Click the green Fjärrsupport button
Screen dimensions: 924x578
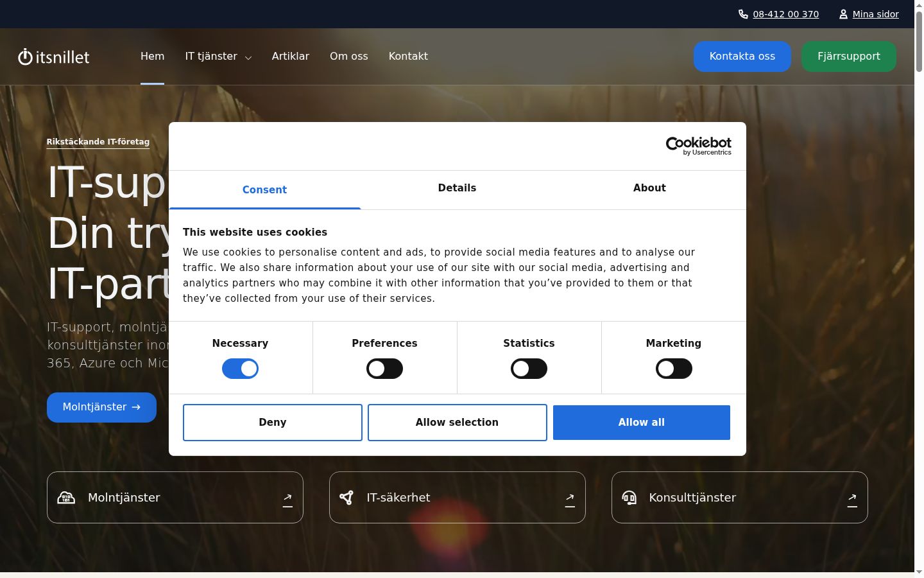(849, 57)
